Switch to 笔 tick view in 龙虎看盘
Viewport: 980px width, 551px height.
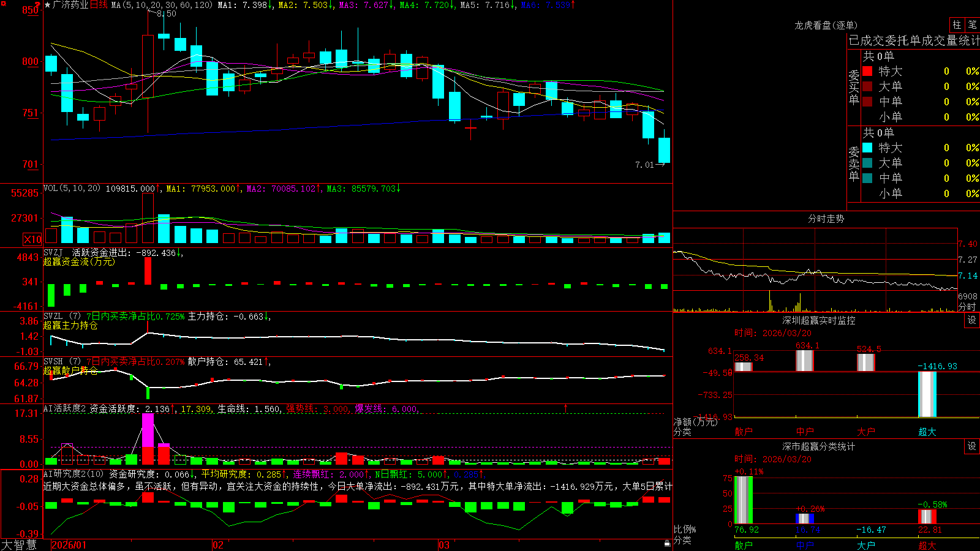pos(972,24)
